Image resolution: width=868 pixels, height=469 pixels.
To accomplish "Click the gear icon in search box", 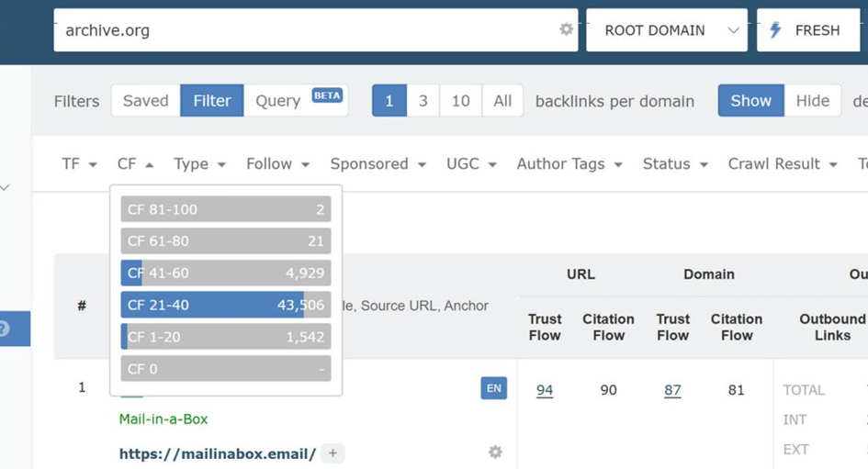I will point(567,29).
